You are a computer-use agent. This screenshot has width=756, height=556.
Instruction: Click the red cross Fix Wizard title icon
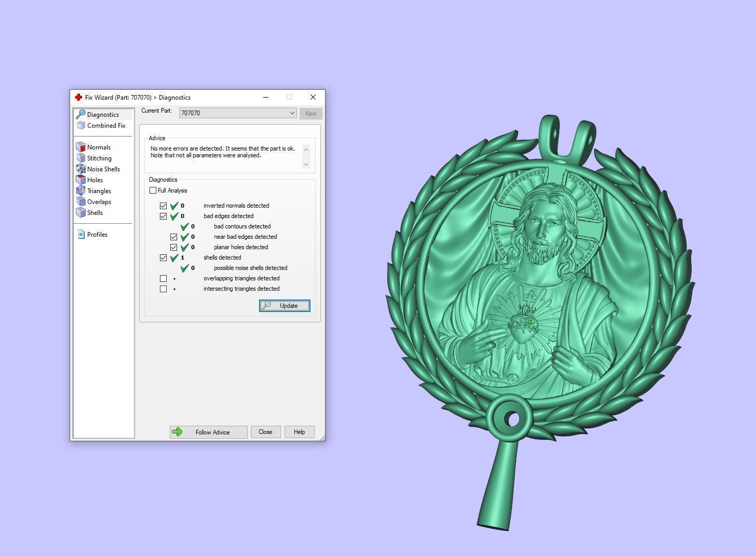coord(78,97)
